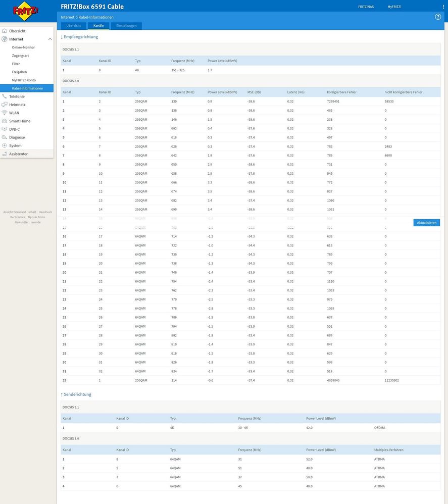Viewport: 448px width, 504px height.
Task: Open the MyFRITZ! header link
Action: tap(394, 7)
